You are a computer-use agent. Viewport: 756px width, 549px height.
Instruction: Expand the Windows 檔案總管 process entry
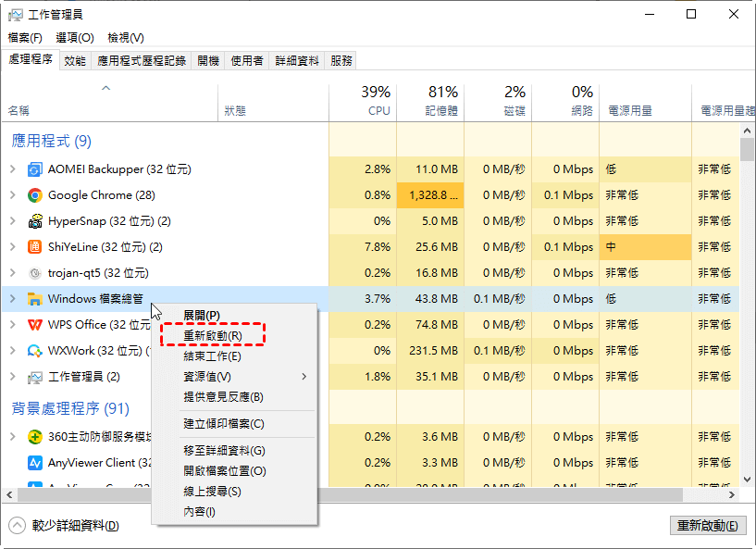pyautogui.click(x=13, y=299)
